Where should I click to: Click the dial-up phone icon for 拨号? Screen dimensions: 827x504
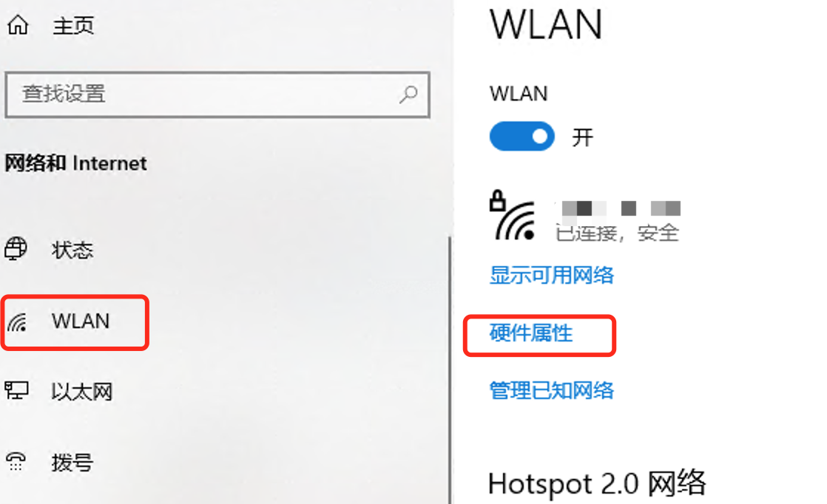click(16, 461)
